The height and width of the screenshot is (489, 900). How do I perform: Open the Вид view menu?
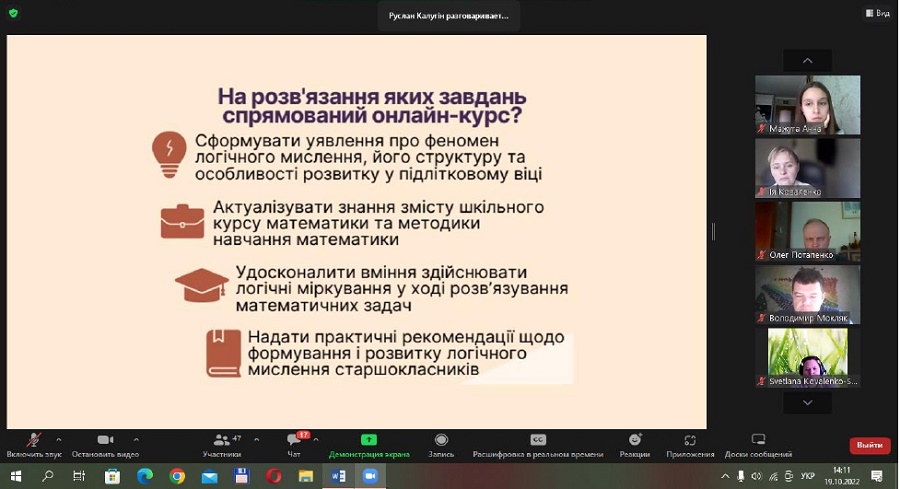point(876,13)
